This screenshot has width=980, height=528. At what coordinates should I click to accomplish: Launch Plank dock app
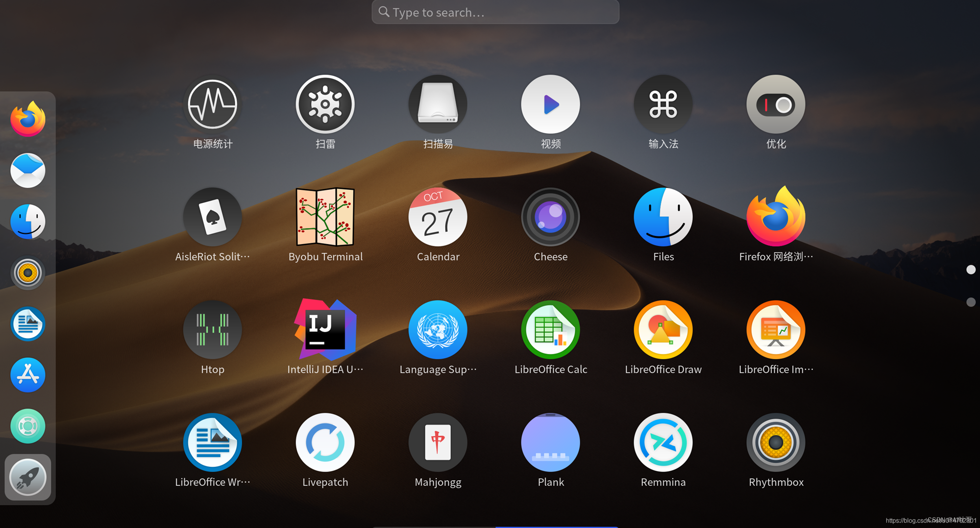[x=550, y=443]
